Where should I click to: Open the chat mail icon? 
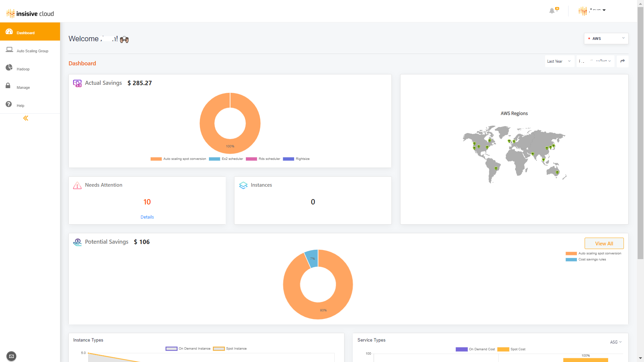tap(11, 356)
